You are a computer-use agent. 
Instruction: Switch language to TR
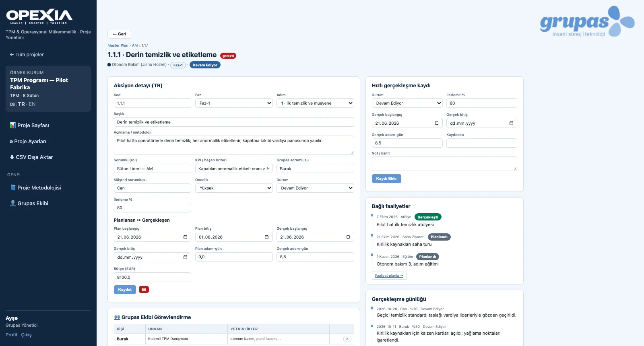pos(21,104)
